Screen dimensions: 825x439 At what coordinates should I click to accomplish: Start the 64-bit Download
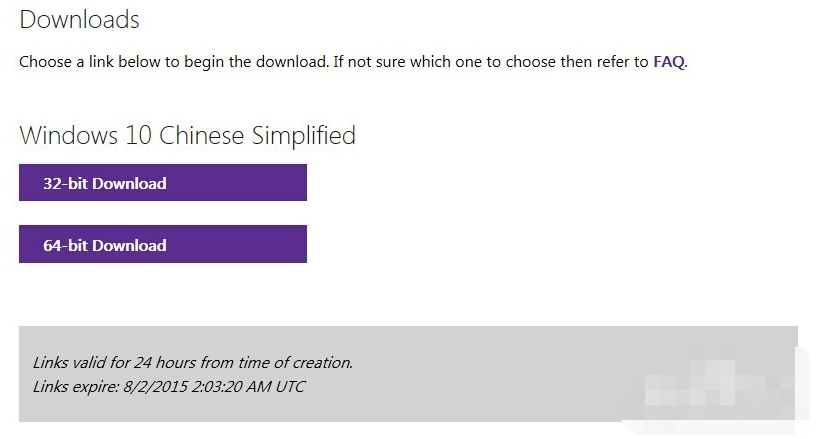tap(162, 245)
